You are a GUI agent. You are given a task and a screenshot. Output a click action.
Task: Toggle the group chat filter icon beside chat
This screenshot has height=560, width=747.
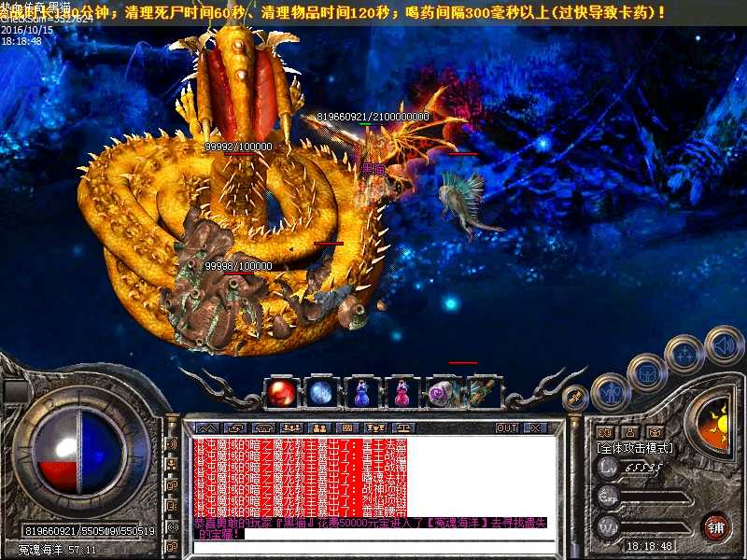(x=172, y=464)
